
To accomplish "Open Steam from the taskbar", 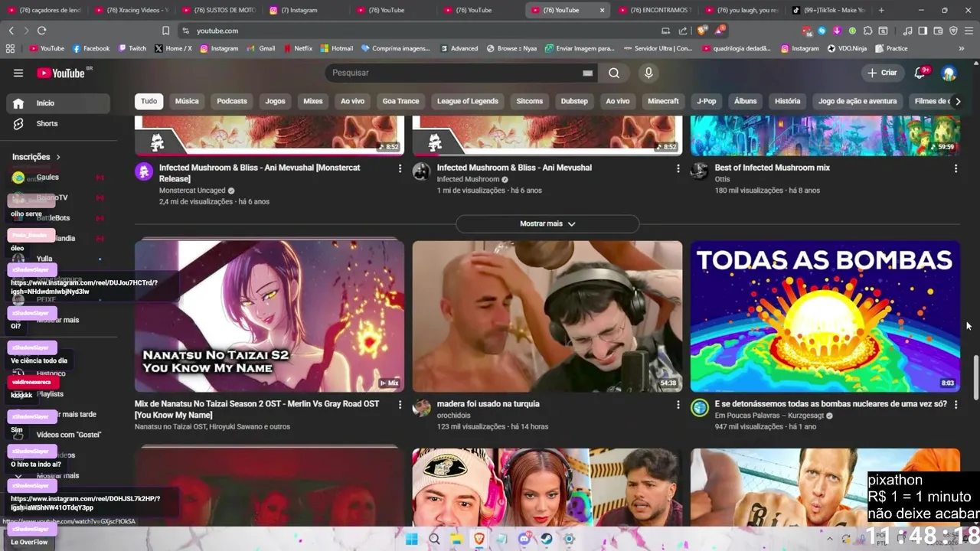I will point(547,539).
